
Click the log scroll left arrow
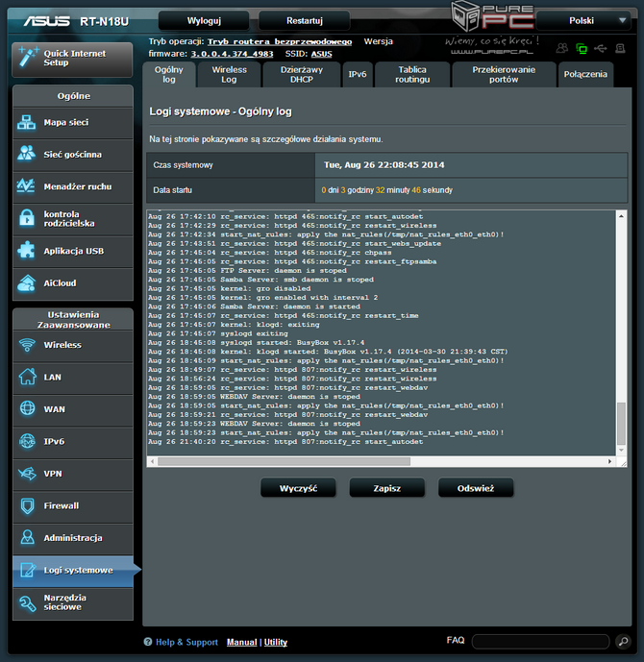pos(153,461)
